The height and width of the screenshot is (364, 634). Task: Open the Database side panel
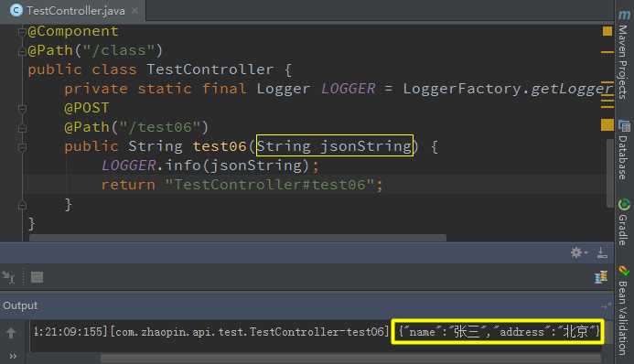(624, 150)
